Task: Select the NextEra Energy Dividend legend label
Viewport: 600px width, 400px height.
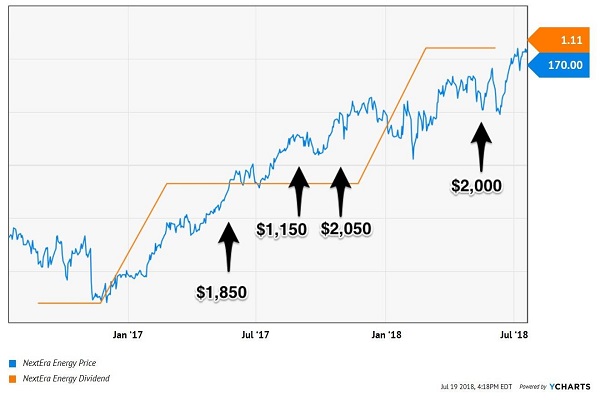Action: (66, 379)
